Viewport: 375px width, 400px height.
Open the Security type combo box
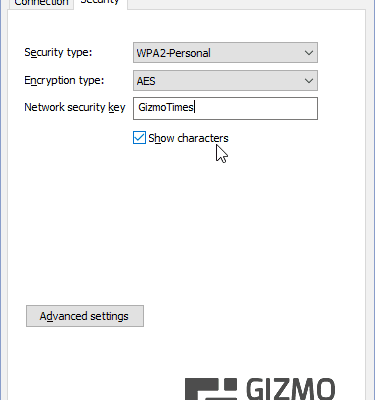pos(225,53)
